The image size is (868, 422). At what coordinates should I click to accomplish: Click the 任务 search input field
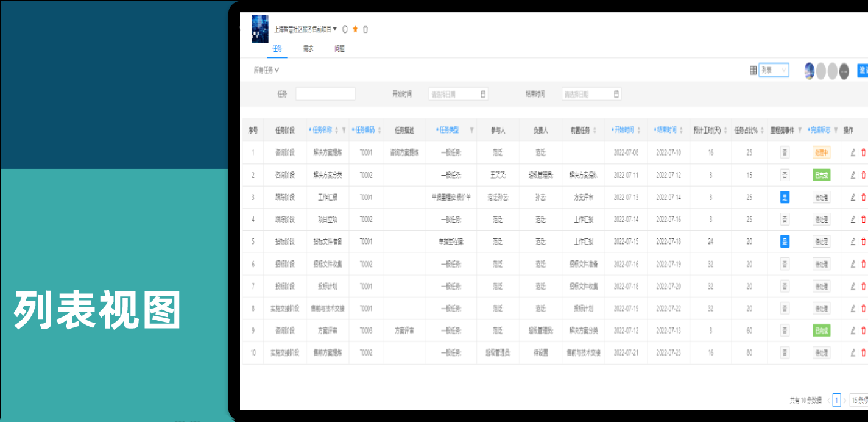pyautogui.click(x=325, y=94)
